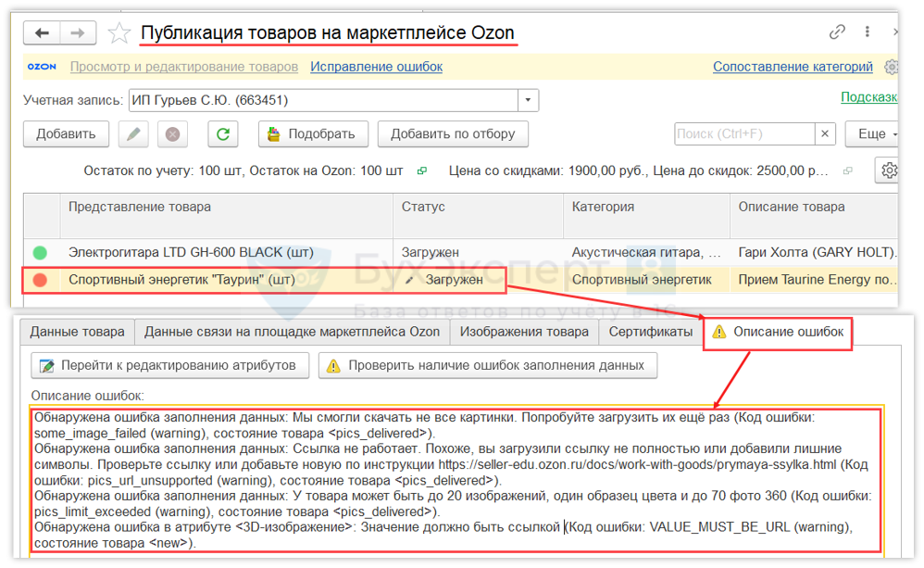Go forward with the right arrow button
The image size is (924, 568).
tap(78, 33)
